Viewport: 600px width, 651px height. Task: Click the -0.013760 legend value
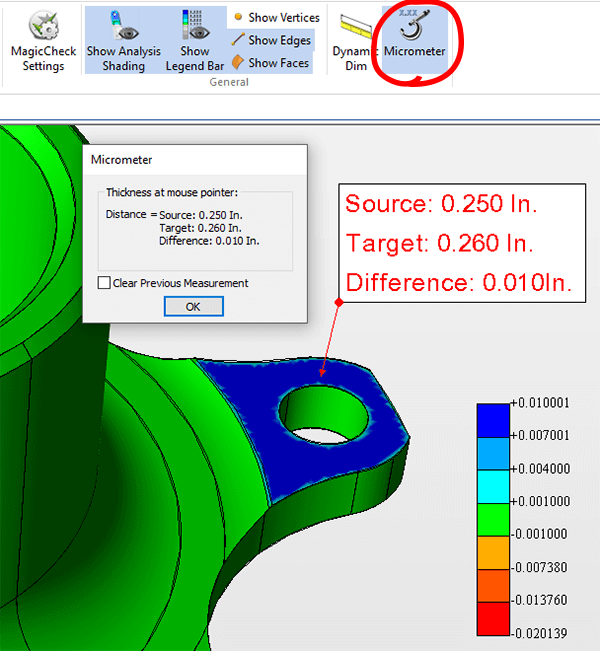click(539, 600)
